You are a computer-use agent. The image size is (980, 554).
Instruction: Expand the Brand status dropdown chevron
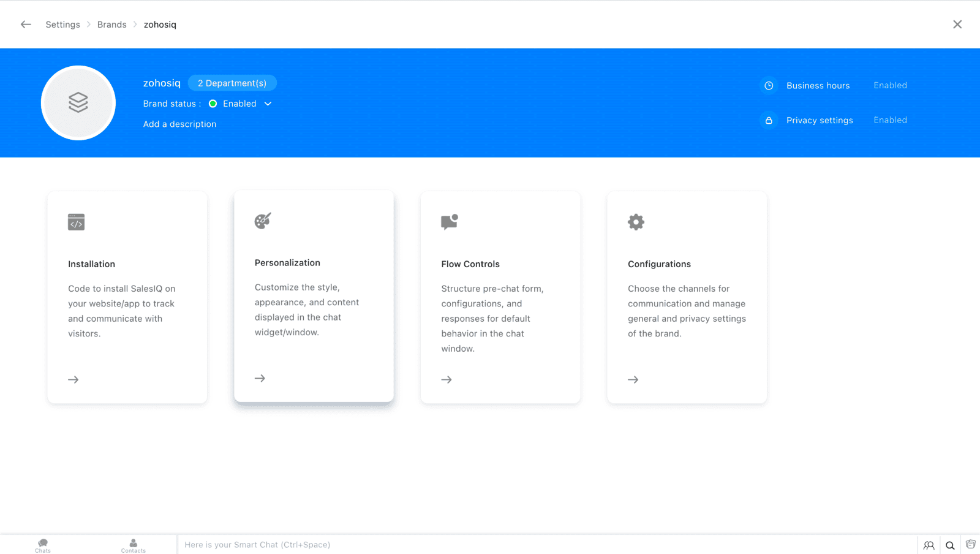point(268,104)
